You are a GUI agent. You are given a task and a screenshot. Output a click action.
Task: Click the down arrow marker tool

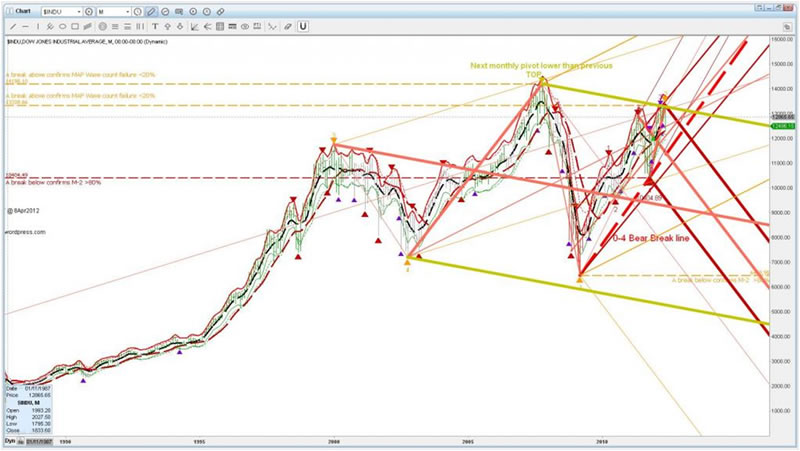180,25
